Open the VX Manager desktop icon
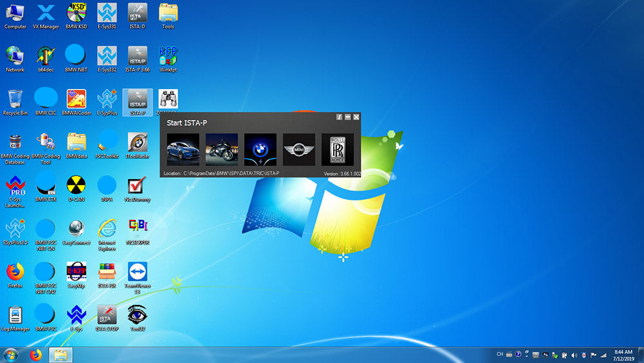 [46, 14]
